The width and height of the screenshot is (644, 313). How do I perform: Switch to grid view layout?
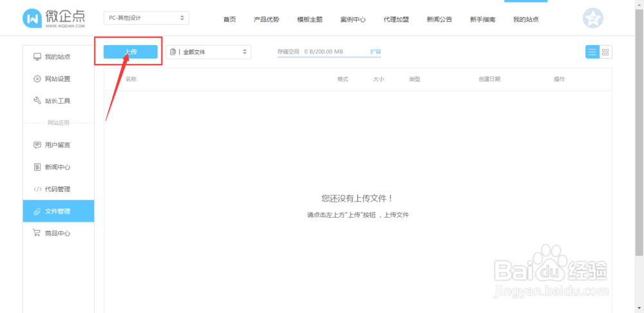(605, 52)
